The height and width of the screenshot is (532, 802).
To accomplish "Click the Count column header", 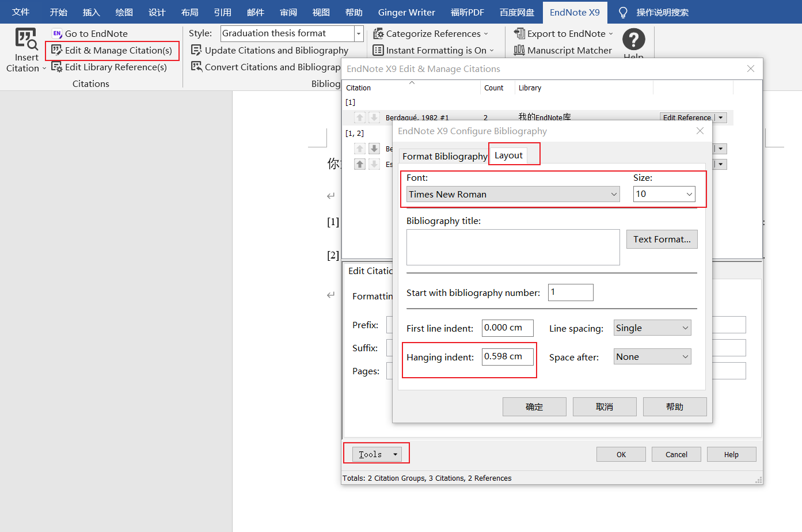I will click(497, 88).
